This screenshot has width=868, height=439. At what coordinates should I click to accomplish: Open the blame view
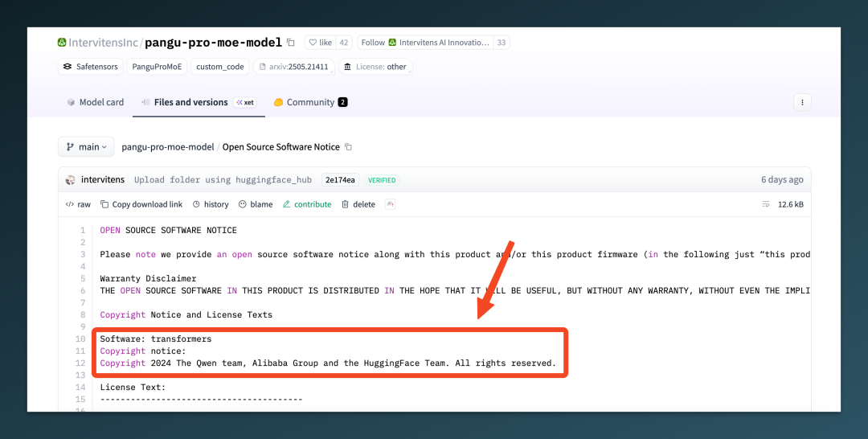tap(256, 204)
